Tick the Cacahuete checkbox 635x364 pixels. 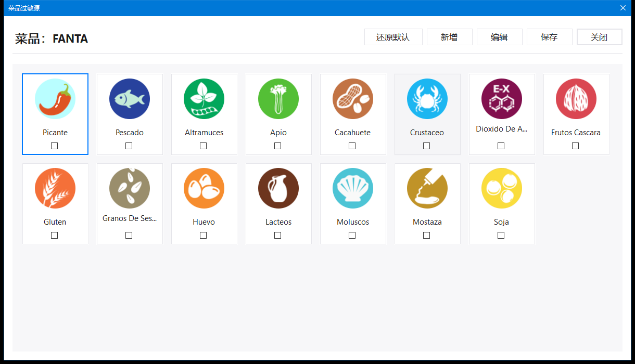pos(352,146)
